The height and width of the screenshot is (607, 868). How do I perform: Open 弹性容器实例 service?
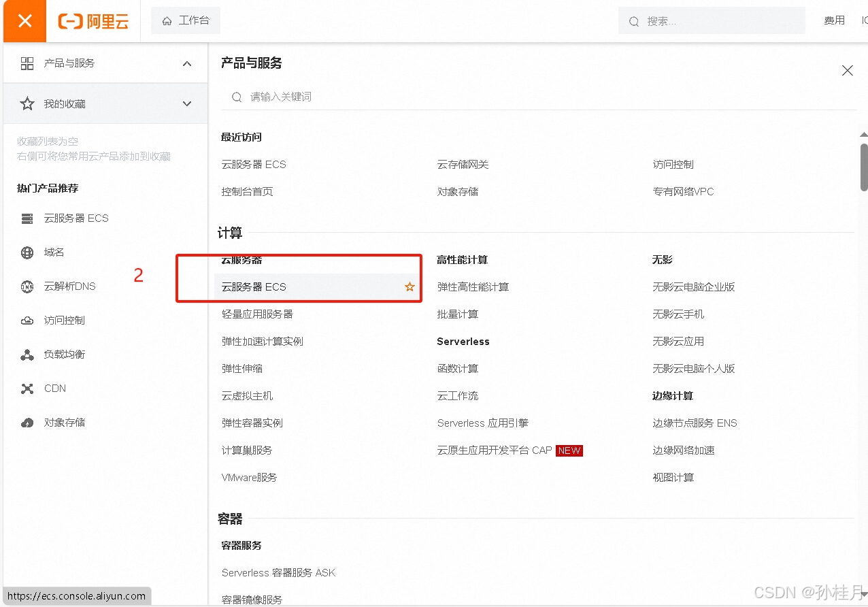coord(252,423)
